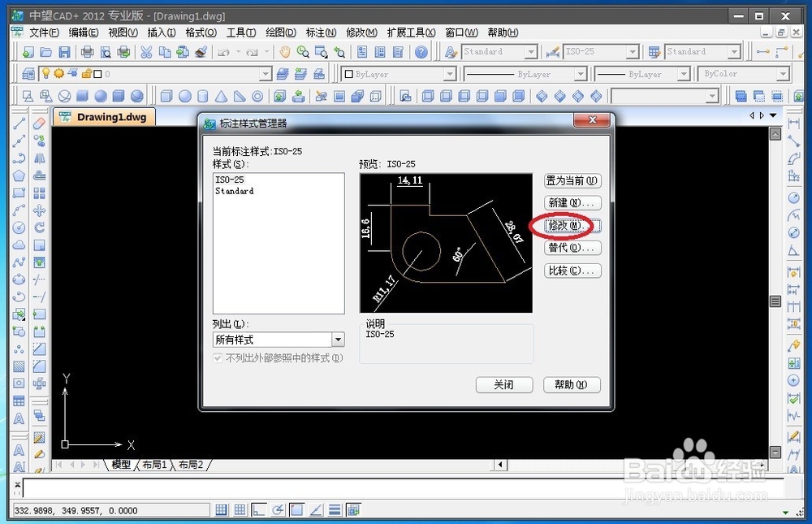Screen dimensions: 812x524
Task: Open the table style Standard dropdown
Action: (734, 52)
